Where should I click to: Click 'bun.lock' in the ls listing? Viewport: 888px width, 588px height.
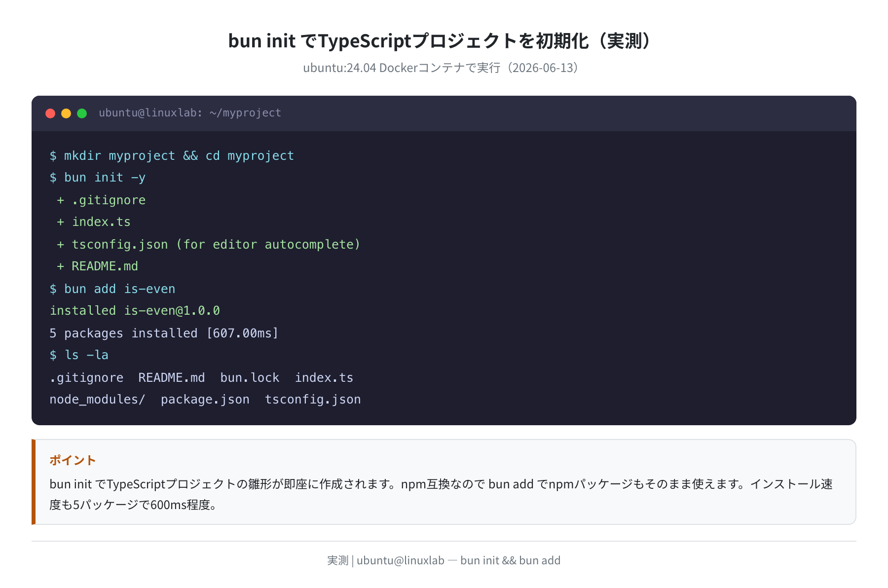(250, 378)
